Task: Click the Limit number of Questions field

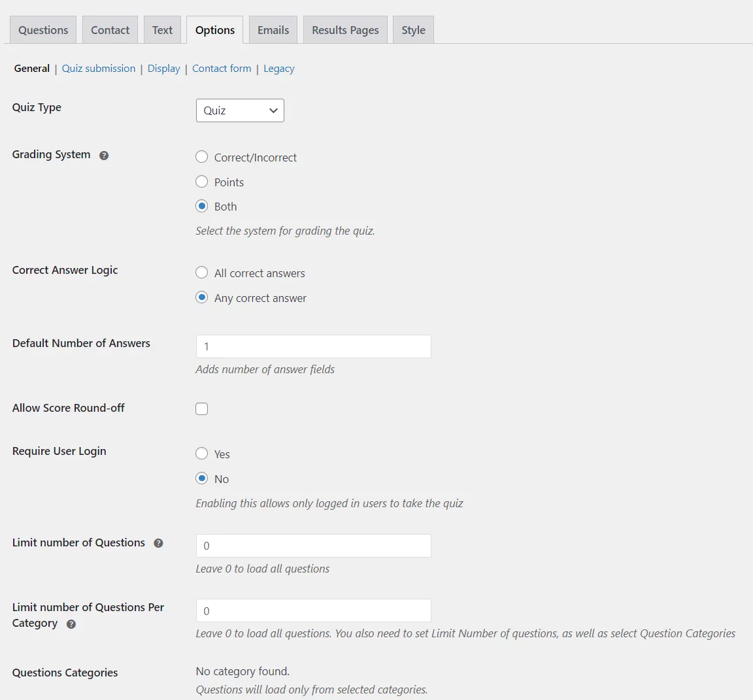Action: coord(314,545)
